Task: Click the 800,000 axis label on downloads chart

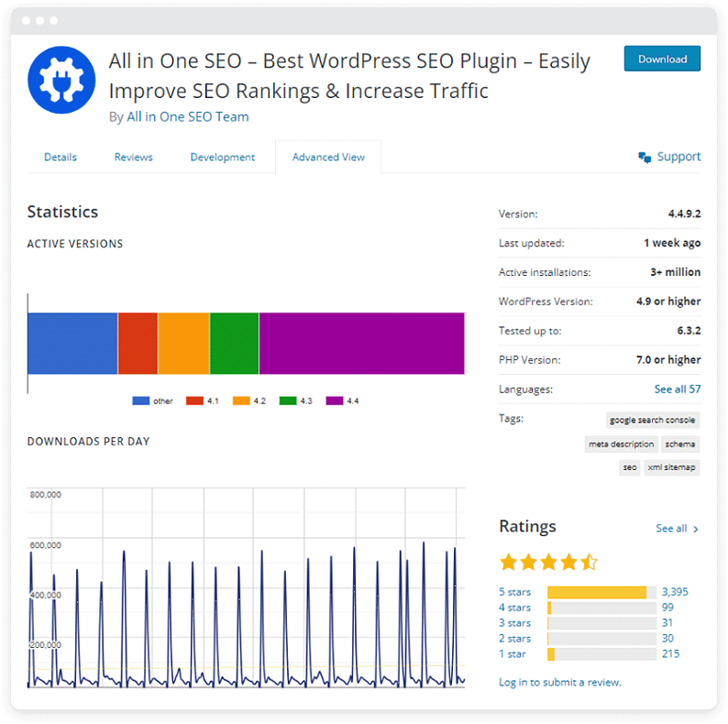Action: [46, 495]
